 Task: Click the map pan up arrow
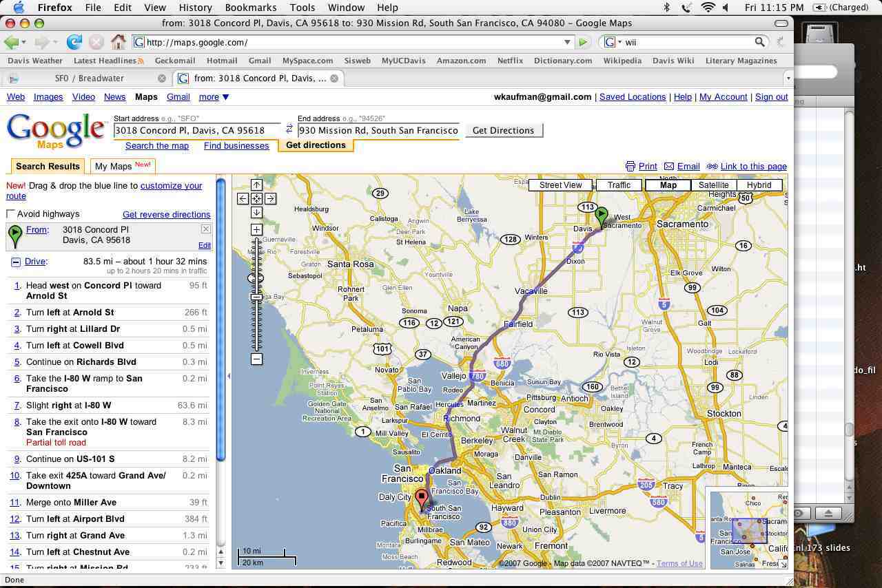click(256, 185)
